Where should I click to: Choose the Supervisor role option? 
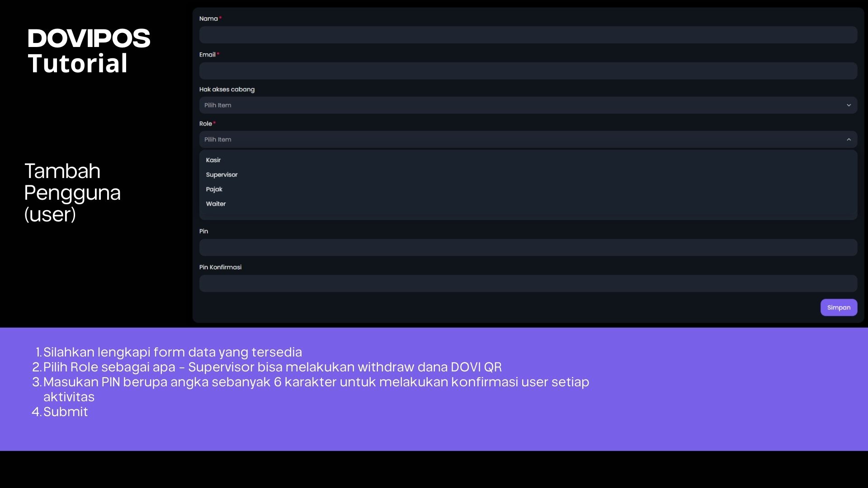click(222, 175)
